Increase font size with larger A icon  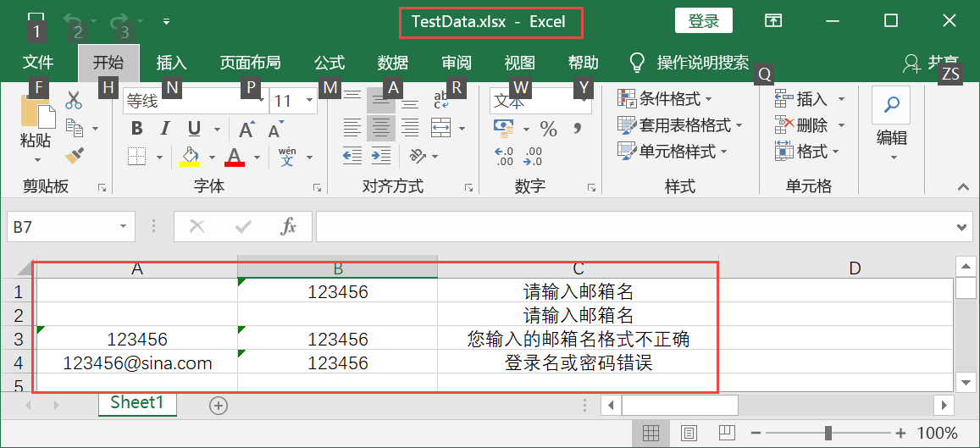246,130
